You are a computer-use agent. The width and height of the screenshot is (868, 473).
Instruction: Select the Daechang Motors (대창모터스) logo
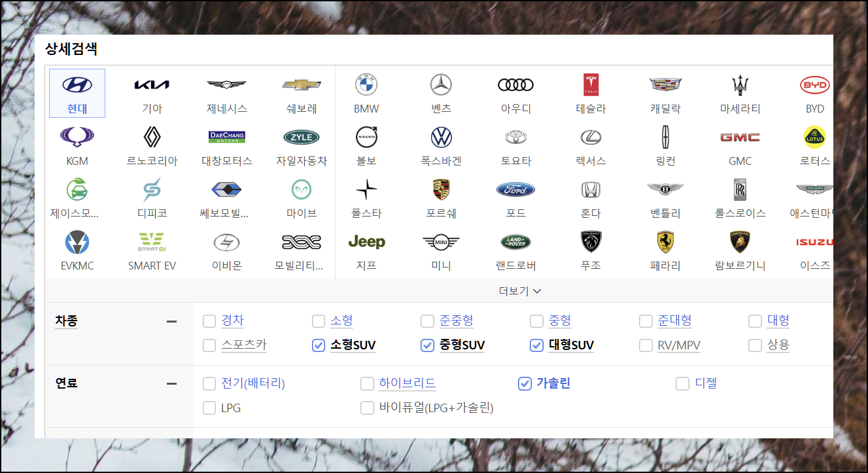(226, 137)
